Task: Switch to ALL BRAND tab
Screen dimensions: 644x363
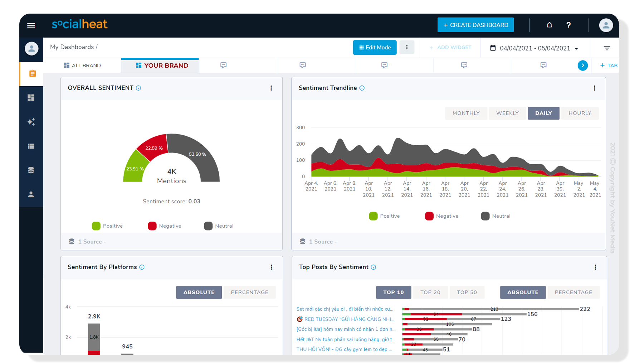Action: coord(82,66)
